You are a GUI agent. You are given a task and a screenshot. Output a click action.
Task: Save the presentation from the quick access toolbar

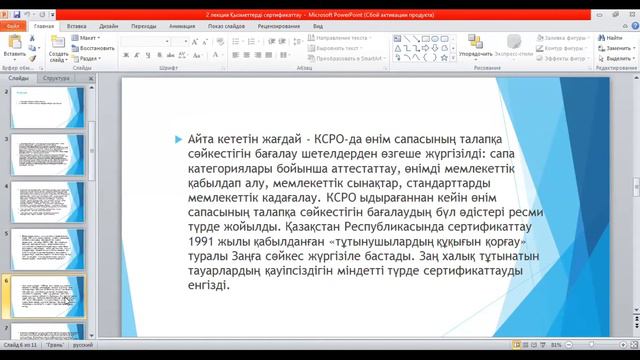(x=17, y=15)
